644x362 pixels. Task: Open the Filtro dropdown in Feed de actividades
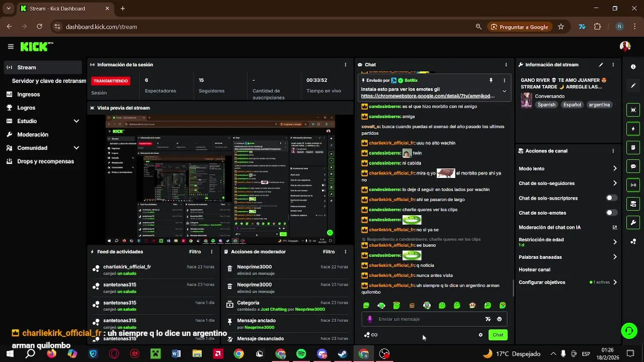[x=195, y=252]
